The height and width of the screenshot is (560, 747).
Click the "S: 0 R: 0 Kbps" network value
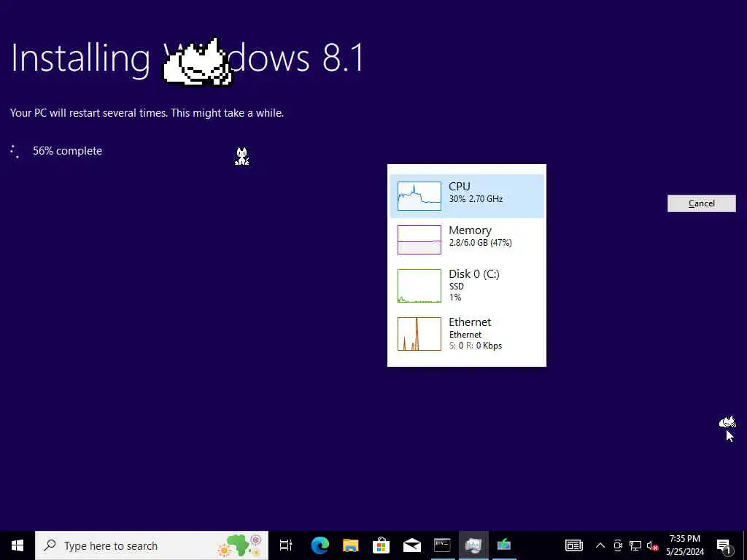[476, 345]
